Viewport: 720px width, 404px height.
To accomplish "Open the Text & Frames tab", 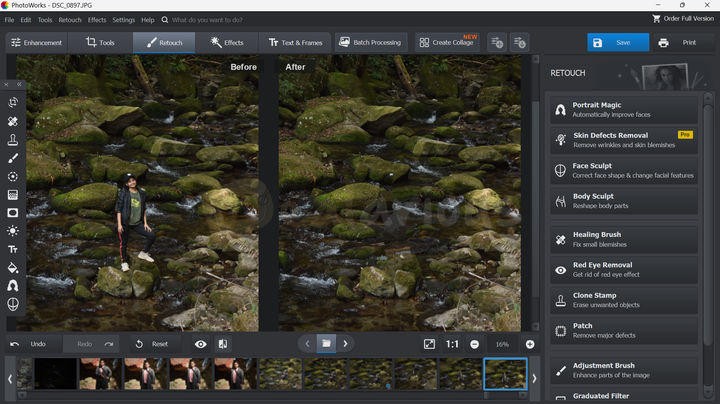I will tap(295, 43).
